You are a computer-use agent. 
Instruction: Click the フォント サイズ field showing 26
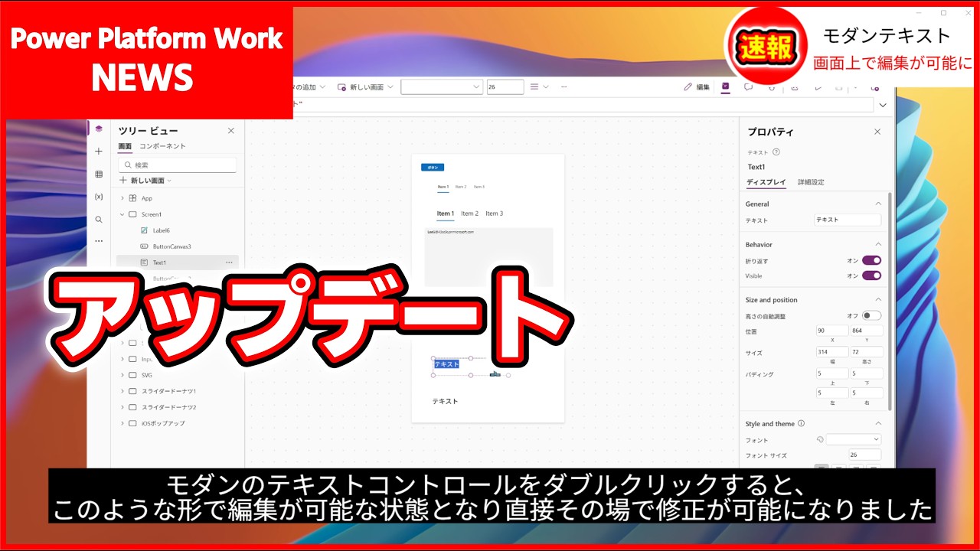pyautogui.click(x=864, y=455)
